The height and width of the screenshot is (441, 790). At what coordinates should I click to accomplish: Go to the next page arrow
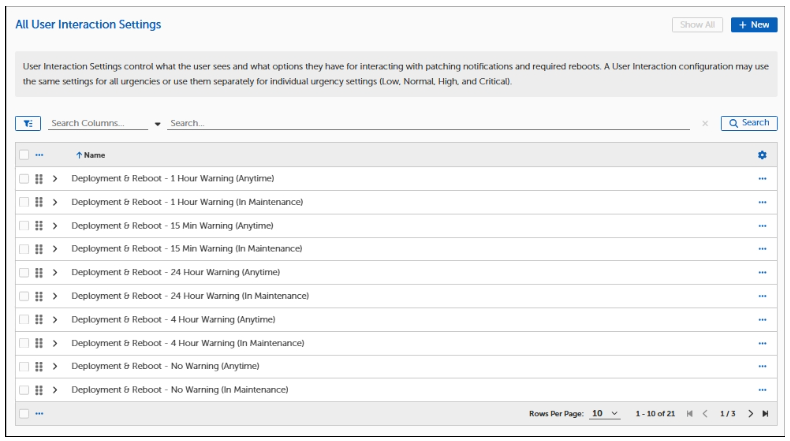point(750,413)
